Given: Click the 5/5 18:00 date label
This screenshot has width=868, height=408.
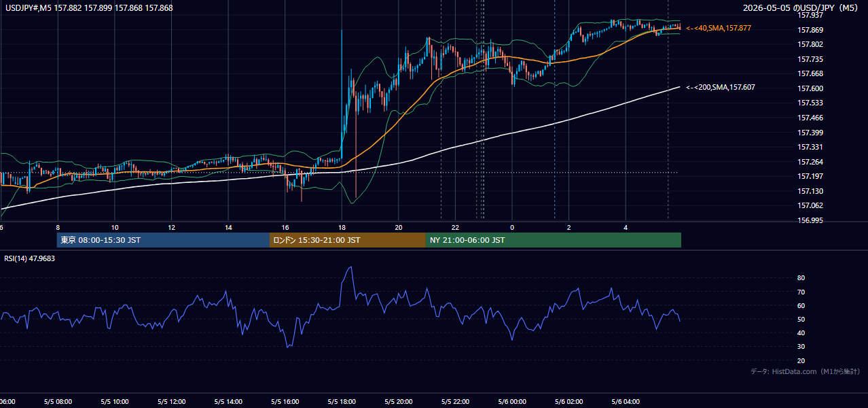Looking at the screenshot, I should click(x=342, y=402).
